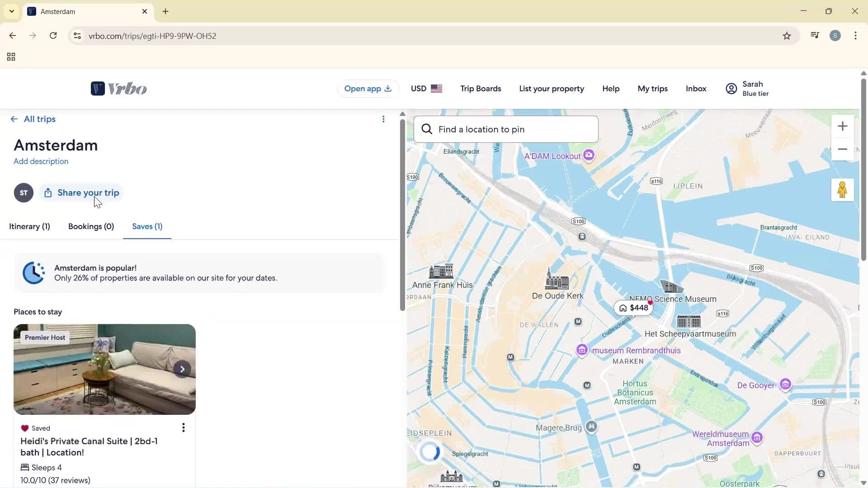This screenshot has height=488, width=868.
Task: Switch to the Bookings tab
Action: point(90,226)
